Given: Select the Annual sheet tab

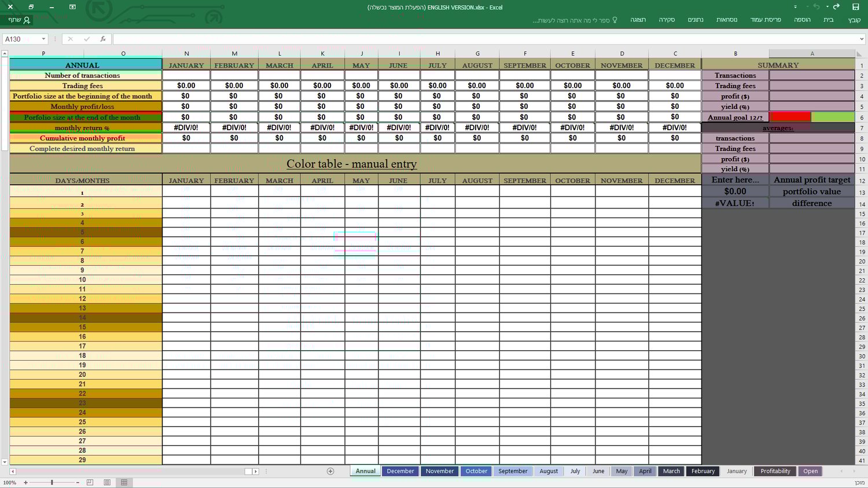Looking at the screenshot, I should click(365, 471).
